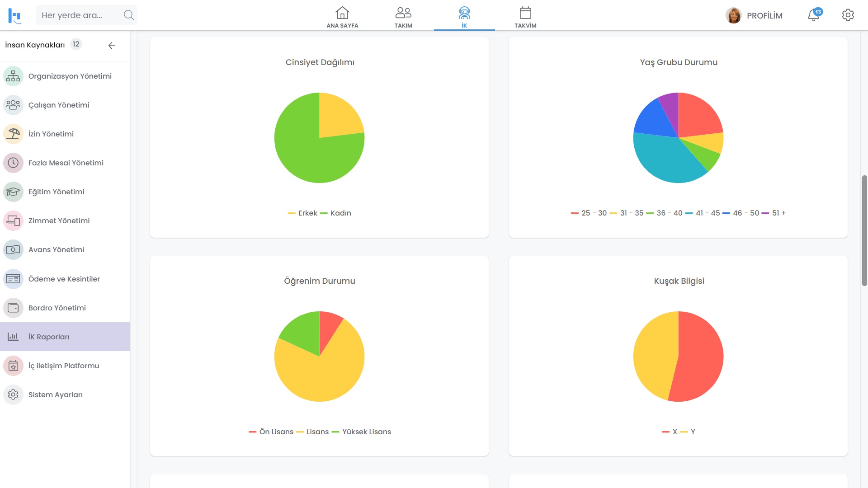Viewport: 868px width, 488px height.
Task: Toggle Y legend in Kuşak Bilgisi
Action: (x=688, y=432)
